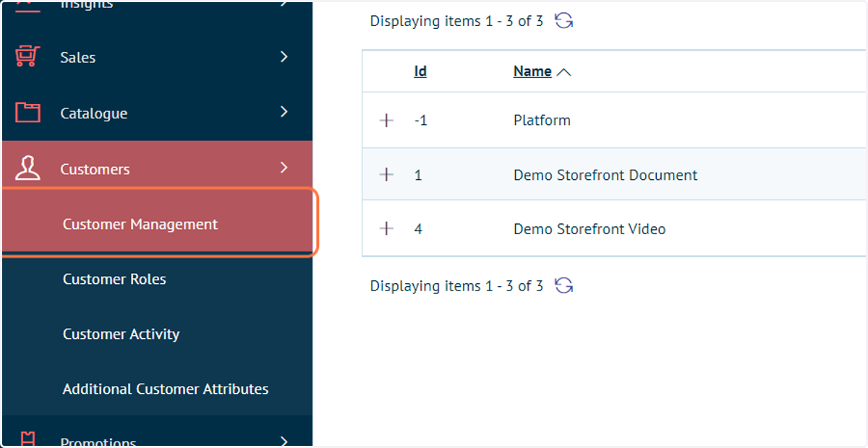Collapse the Customers menu chevron
Image resolution: width=868 pixels, height=448 pixels.
point(284,168)
